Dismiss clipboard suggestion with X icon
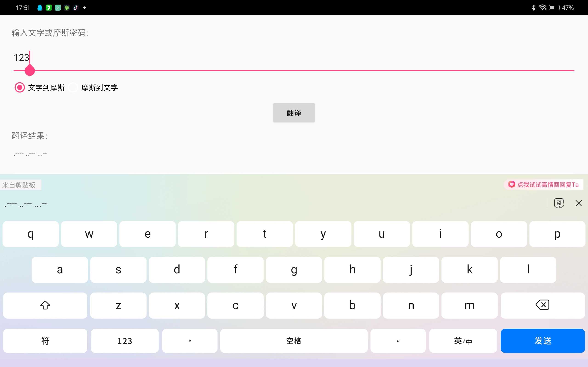Screen dimensions: 588x367 pos(579,203)
